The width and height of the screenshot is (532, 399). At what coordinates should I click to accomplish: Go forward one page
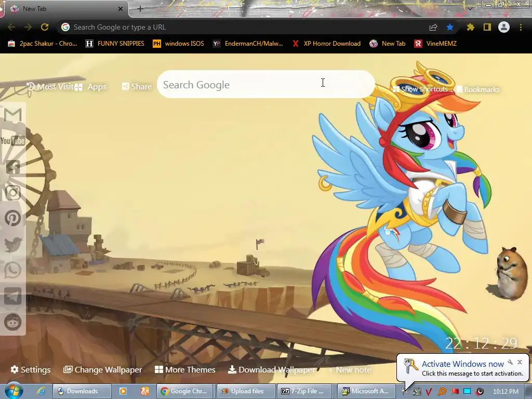pos(28,27)
